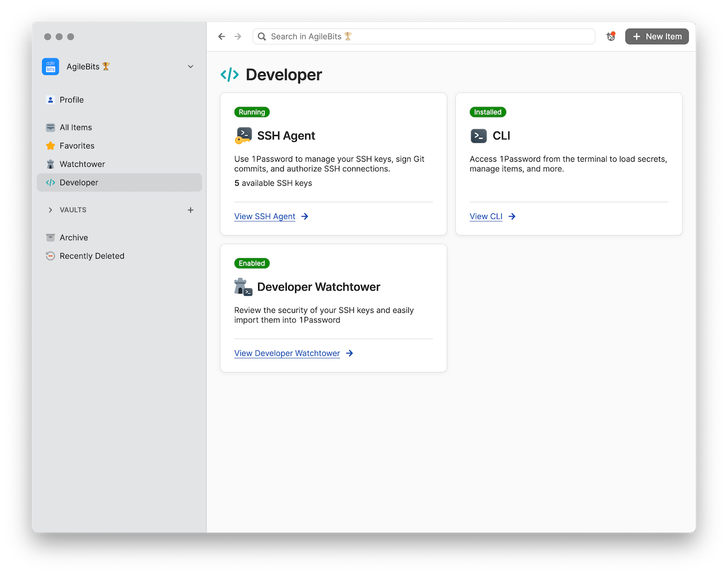Click the back navigation arrow
Image resolution: width=728 pixels, height=575 pixels.
tap(221, 36)
